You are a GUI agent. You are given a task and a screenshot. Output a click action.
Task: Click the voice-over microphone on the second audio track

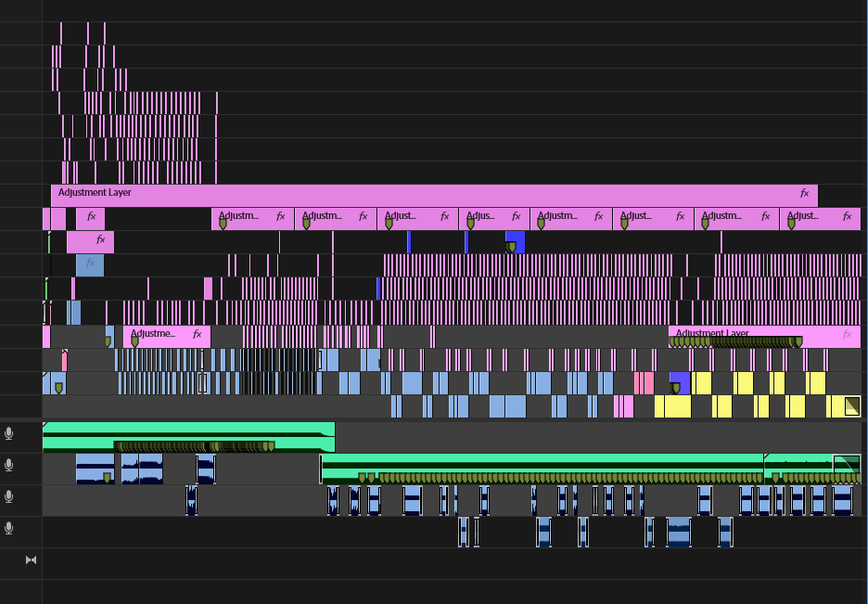click(9, 465)
